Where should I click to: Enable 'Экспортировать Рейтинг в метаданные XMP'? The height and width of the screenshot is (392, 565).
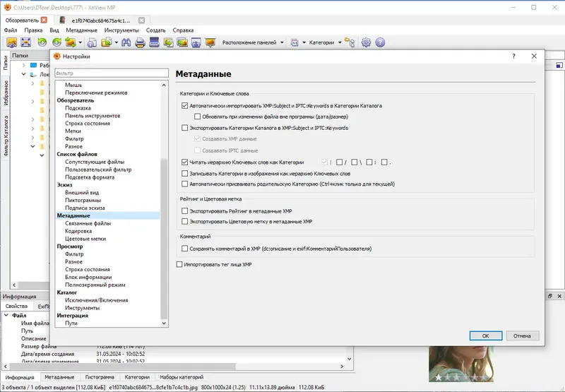click(184, 210)
